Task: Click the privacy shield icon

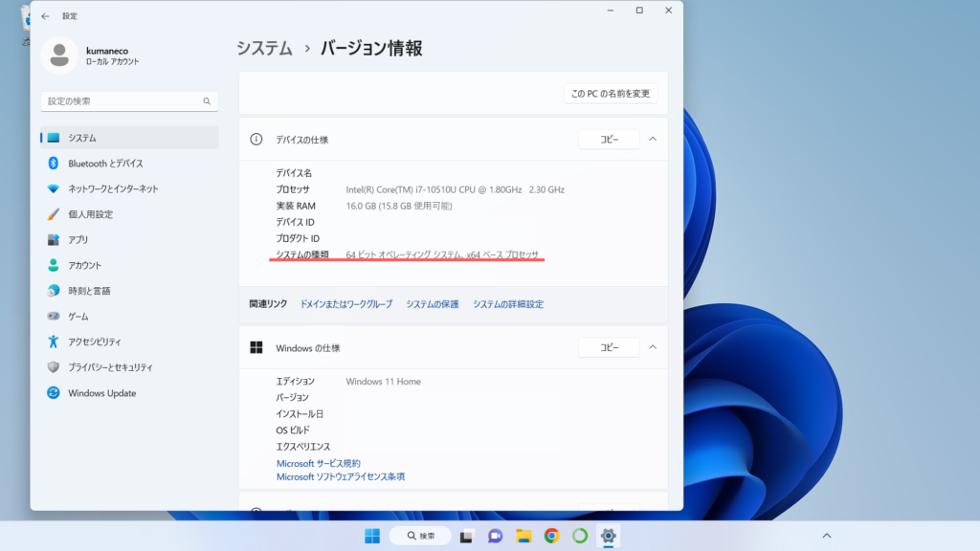Action: (54, 367)
